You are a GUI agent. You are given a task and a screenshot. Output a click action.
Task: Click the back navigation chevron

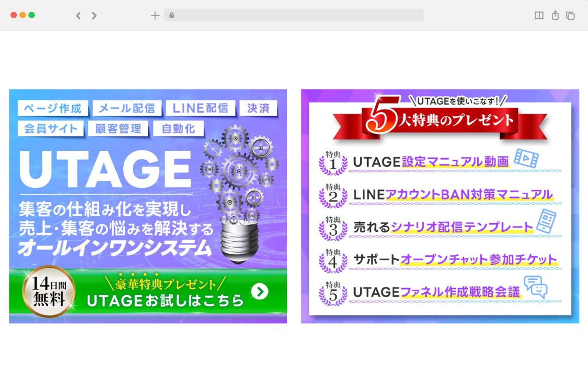[x=78, y=16]
